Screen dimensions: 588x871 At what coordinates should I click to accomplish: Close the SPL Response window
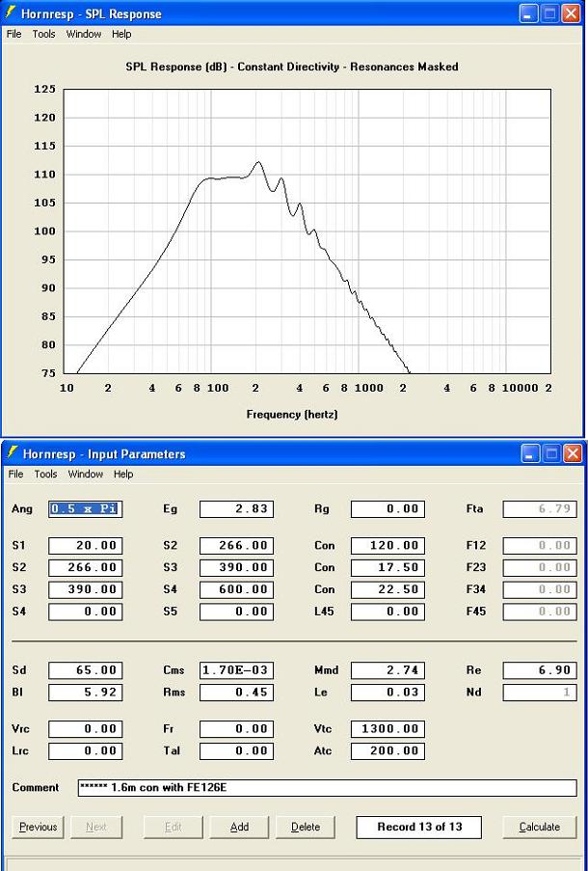[571, 14]
